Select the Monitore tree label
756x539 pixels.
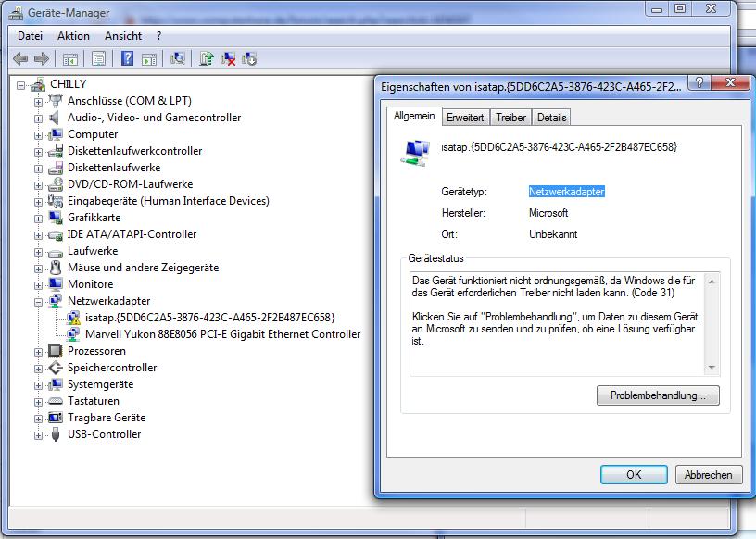point(90,284)
